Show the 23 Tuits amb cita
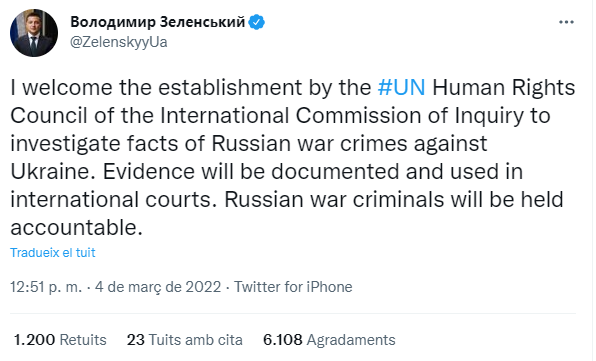Image resolution: width=596 pixels, height=361 pixels. (185, 340)
